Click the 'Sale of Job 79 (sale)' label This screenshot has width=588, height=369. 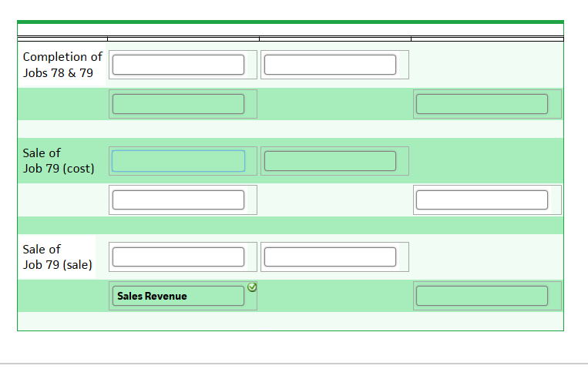[x=57, y=257]
